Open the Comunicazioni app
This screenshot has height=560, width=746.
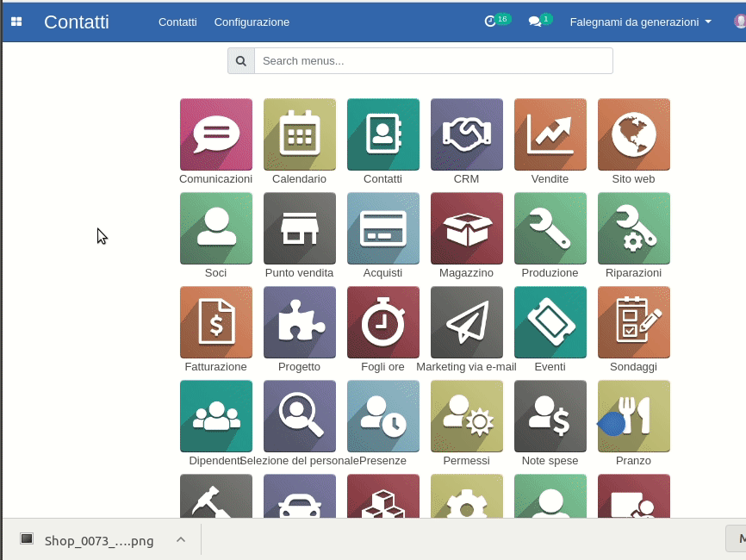click(x=216, y=134)
